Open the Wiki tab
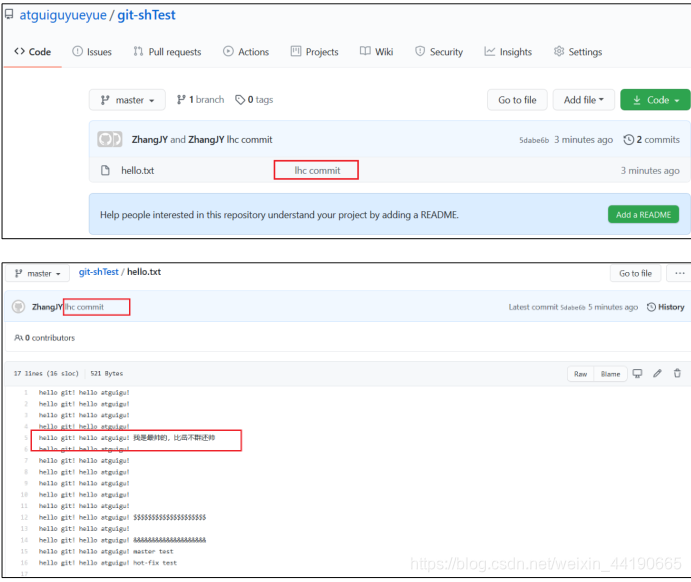691x582 pixels. [x=376, y=52]
